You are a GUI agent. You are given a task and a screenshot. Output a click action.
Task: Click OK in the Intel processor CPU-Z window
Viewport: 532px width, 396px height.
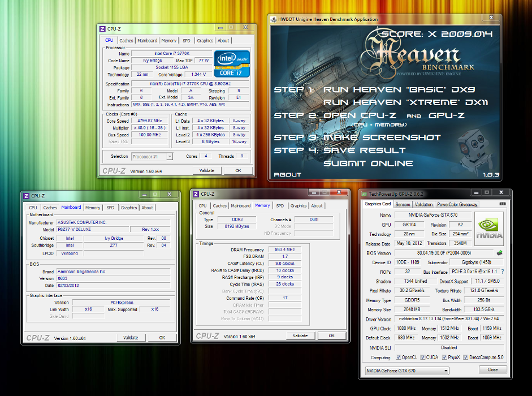click(x=238, y=170)
